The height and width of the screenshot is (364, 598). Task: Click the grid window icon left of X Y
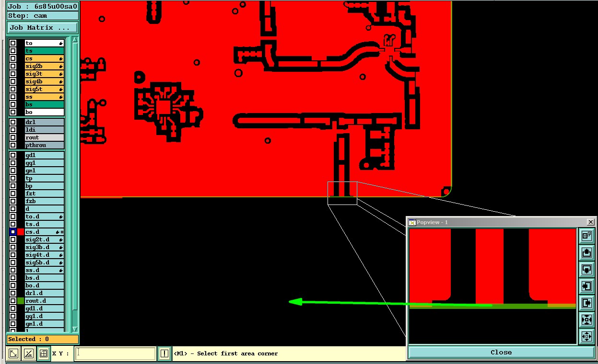(x=44, y=353)
